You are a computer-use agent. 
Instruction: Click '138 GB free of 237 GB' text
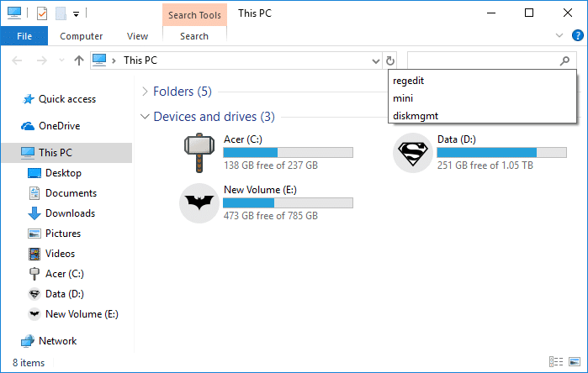(x=271, y=165)
